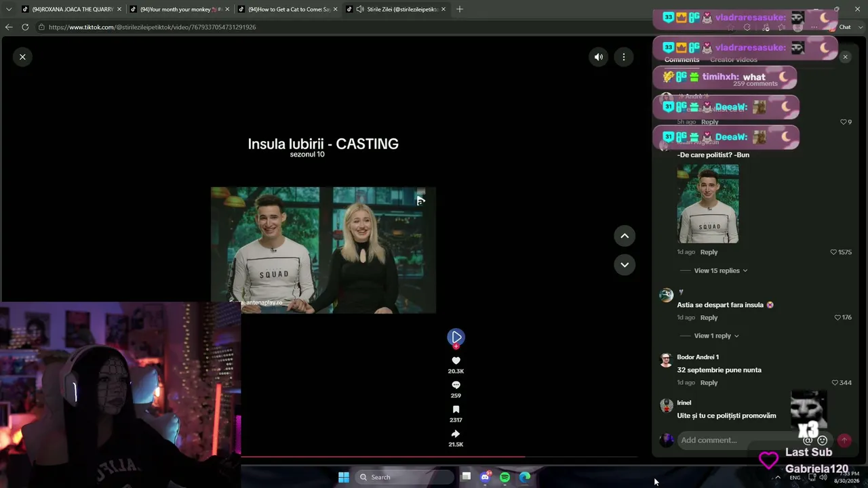Close the ROXANA JOACA THE QUARRY tab

tap(119, 9)
